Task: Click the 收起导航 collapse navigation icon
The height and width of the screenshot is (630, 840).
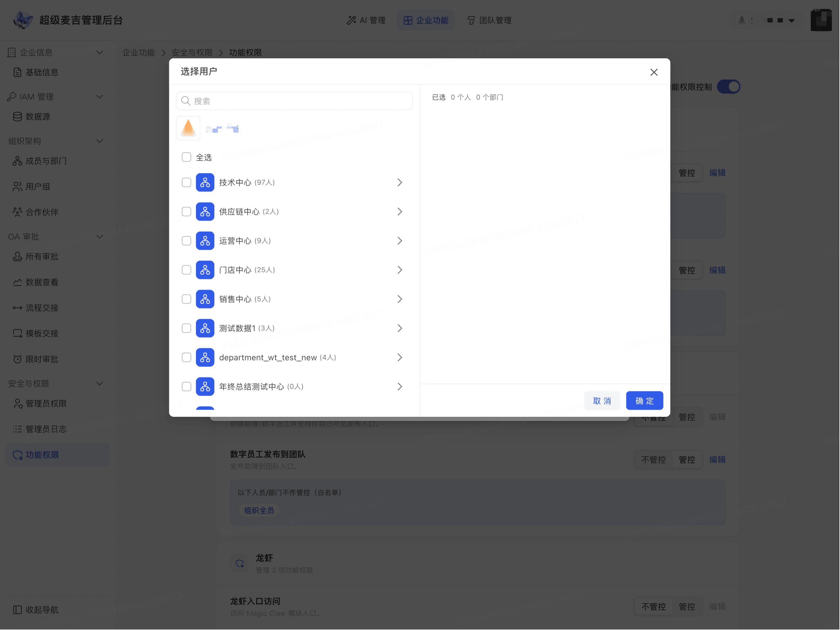Action: tap(17, 610)
